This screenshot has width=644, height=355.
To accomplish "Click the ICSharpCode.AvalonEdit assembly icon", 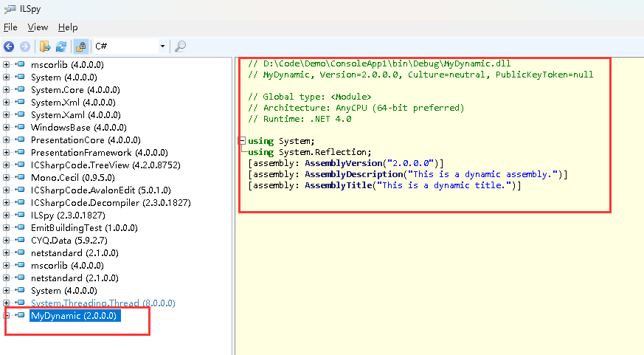I will pos(20,190).
